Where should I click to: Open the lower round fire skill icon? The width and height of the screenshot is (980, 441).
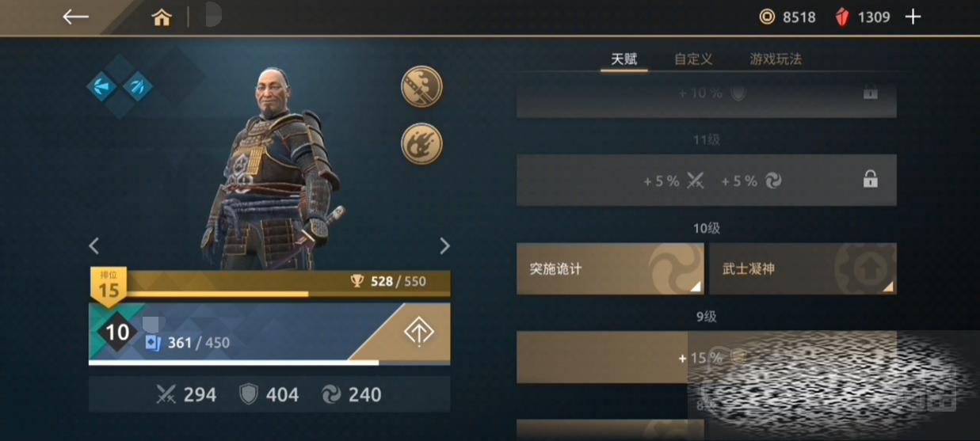[421, 143]
